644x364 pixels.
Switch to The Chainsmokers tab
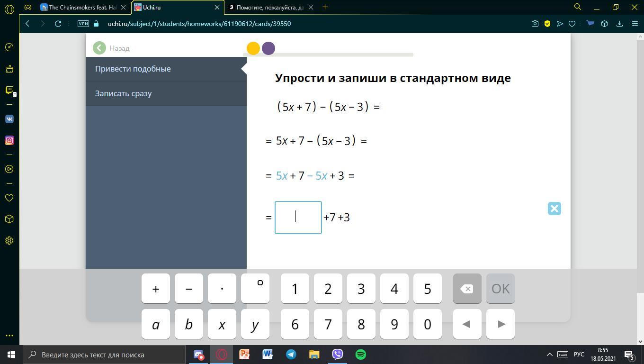(x=81, y=7)
